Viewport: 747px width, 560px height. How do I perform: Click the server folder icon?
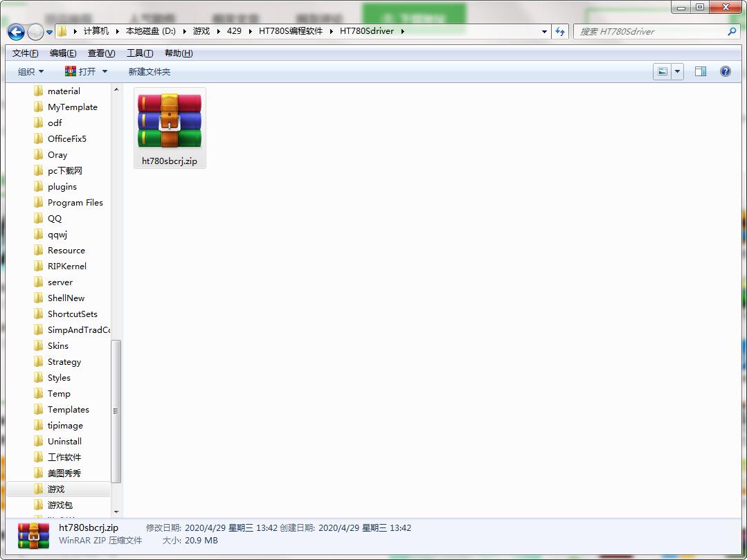39,282
